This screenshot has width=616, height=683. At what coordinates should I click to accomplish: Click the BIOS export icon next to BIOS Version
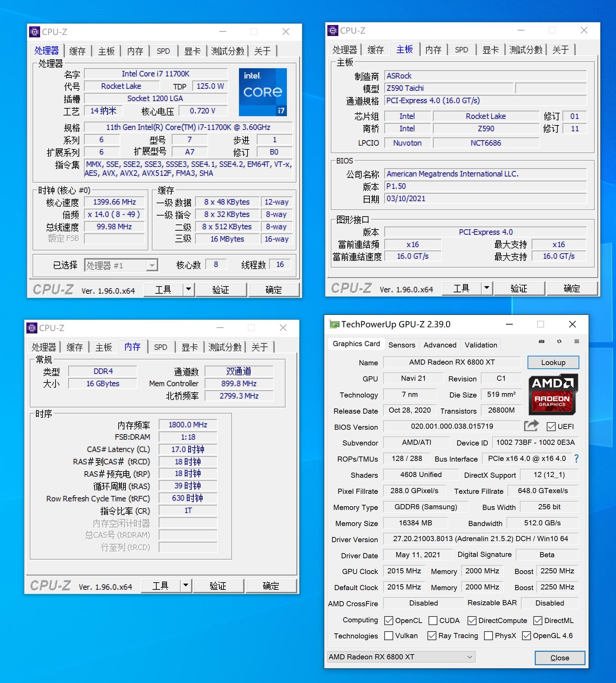coord(530,426)
